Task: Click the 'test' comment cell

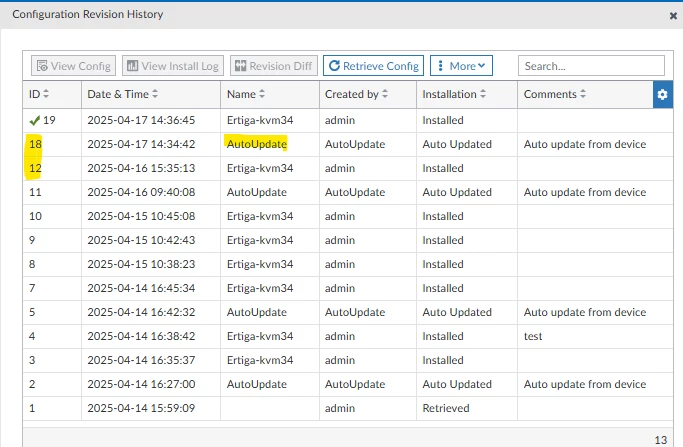Action: pyautogui.click(x=533, y=336)
